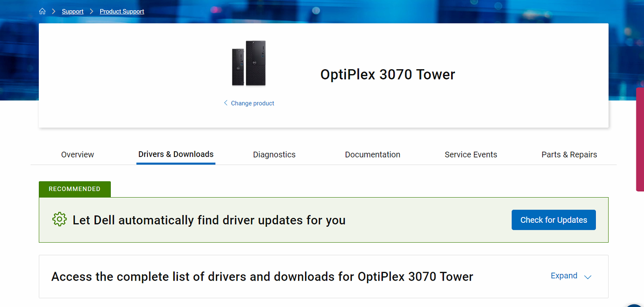The image size is (644, 307).
Task: Click the chevron arrow beside Expand
Action: pos(588,277)
